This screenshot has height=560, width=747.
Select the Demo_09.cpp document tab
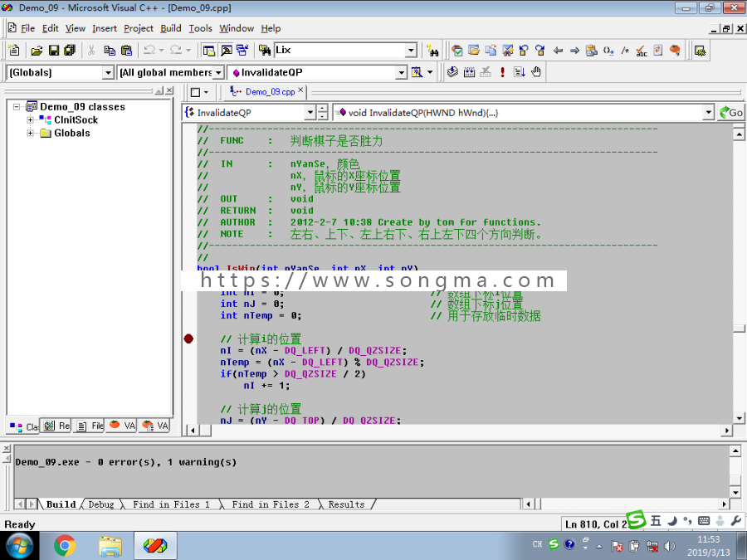(x=265, y=92)
